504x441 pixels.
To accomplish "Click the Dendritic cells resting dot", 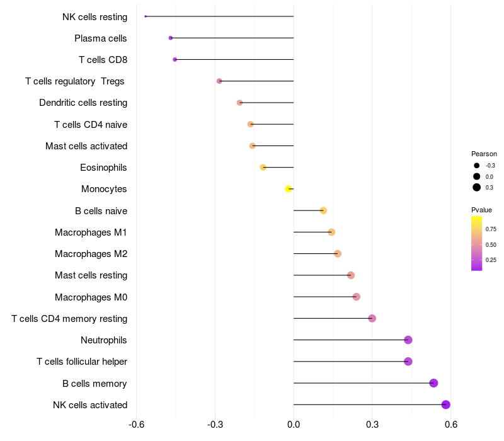I will 239,103.
